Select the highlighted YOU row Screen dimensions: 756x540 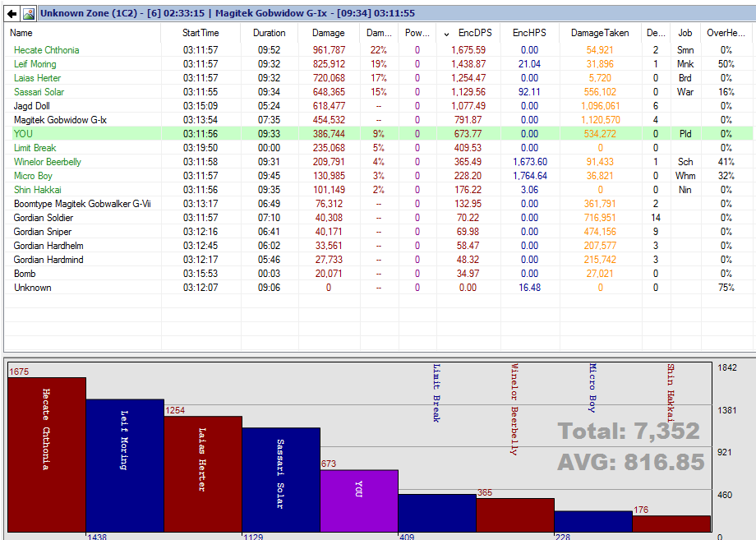tap(379, 134)
